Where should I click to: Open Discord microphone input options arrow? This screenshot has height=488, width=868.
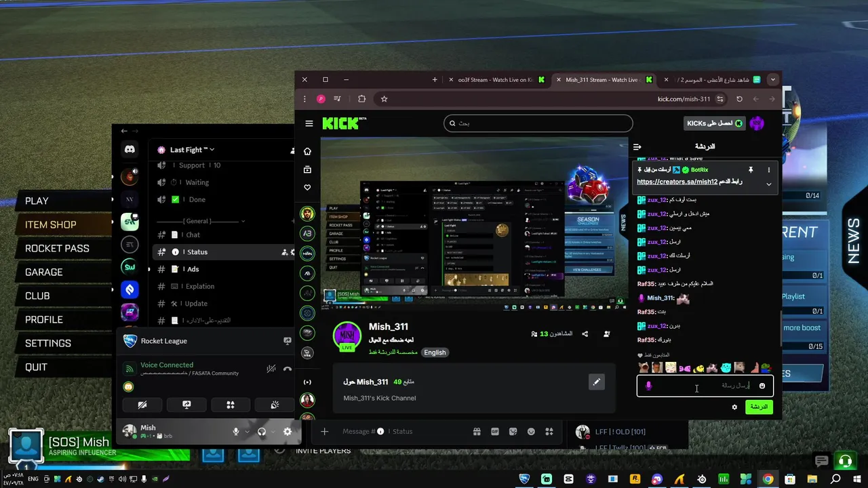247,432
